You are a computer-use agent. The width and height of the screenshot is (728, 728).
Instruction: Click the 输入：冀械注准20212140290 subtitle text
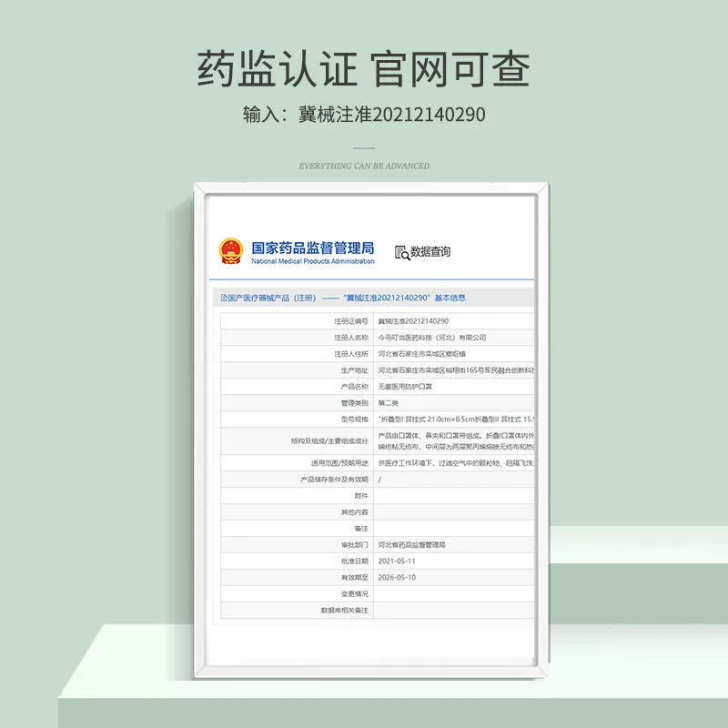363,115
